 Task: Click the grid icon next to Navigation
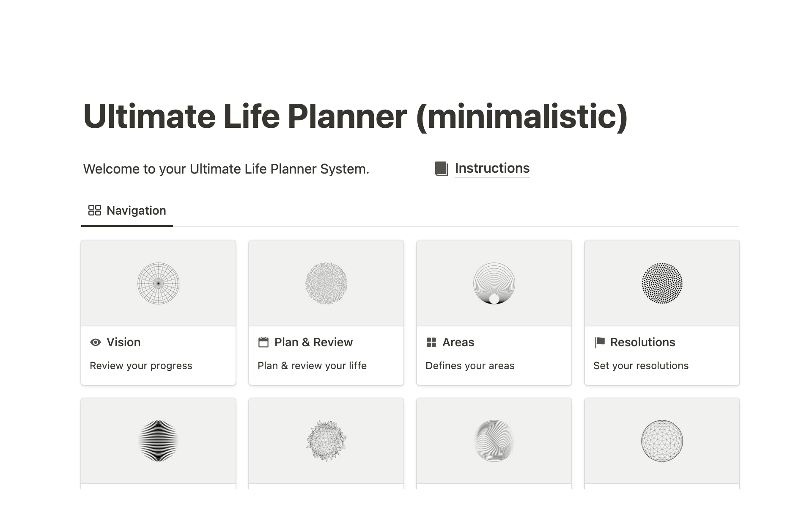[x=94, y=210]
